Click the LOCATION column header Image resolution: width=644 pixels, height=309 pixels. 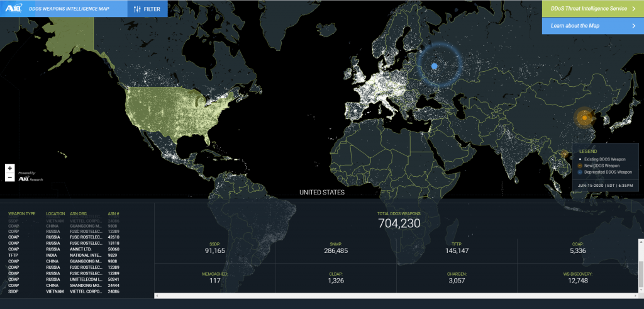point(55,214)
